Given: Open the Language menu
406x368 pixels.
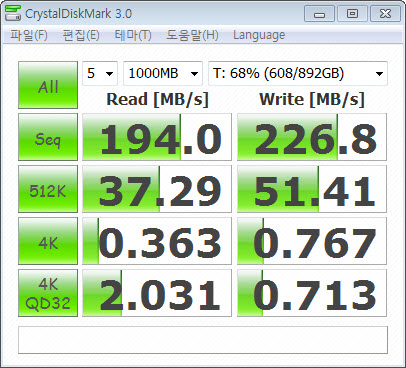Looking at the screenshot, I should [259, 35].
